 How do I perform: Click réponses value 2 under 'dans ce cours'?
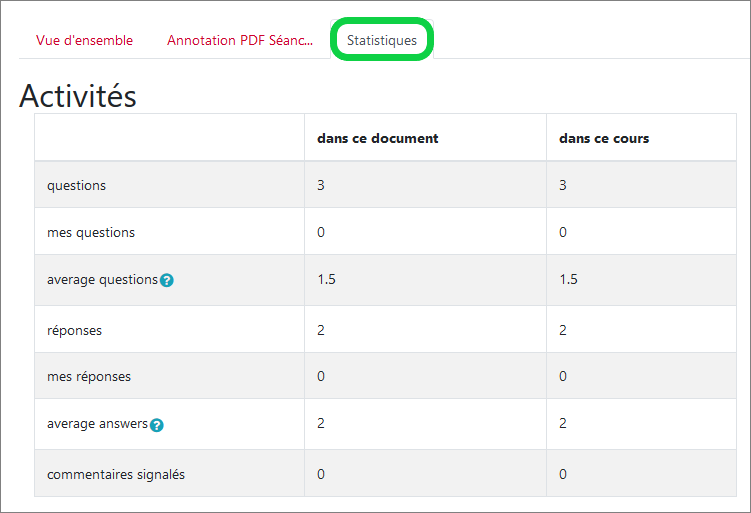563,330
